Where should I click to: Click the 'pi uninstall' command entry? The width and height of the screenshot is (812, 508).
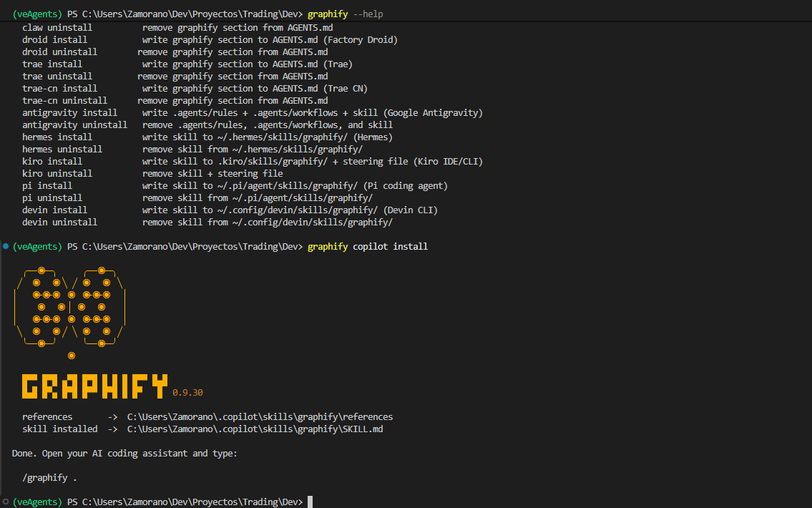[52, 197]
